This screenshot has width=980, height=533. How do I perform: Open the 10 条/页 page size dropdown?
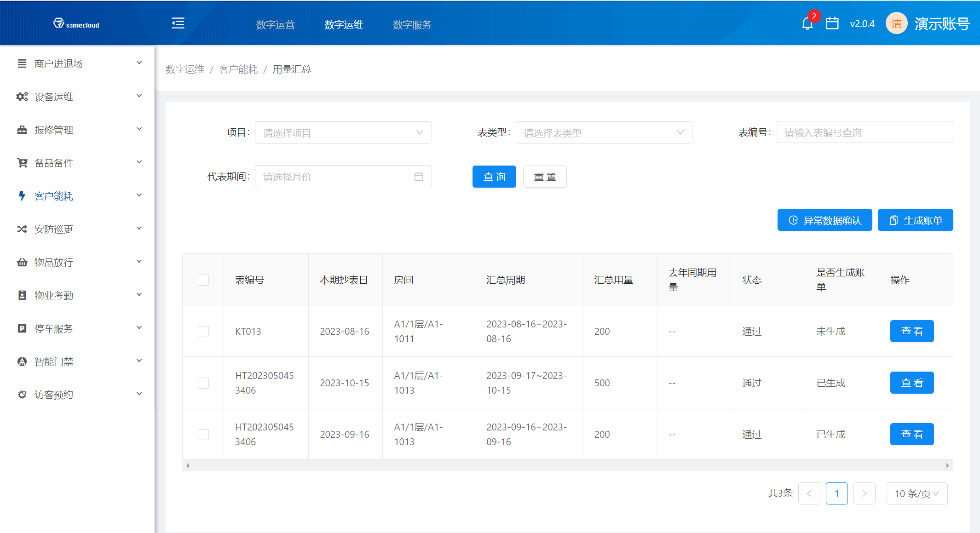tap(917, 493)
